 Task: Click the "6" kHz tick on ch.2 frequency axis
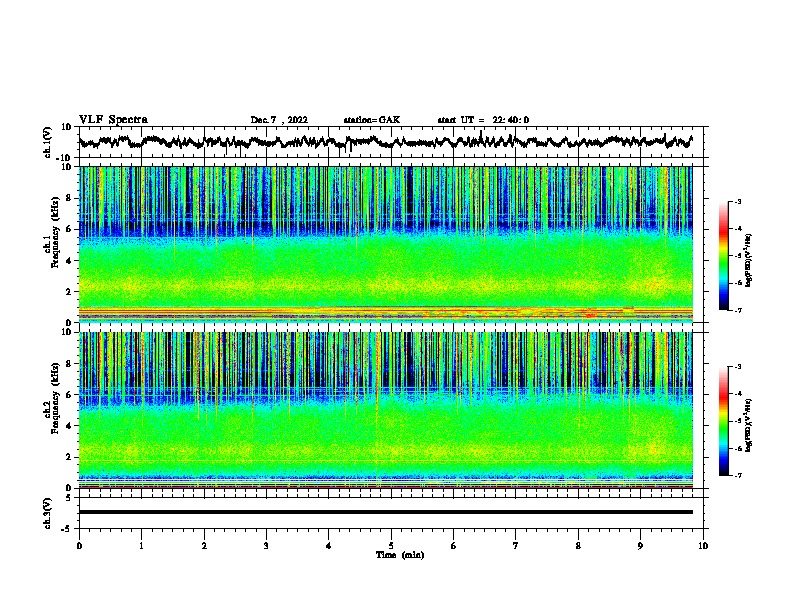pos(70,395)
